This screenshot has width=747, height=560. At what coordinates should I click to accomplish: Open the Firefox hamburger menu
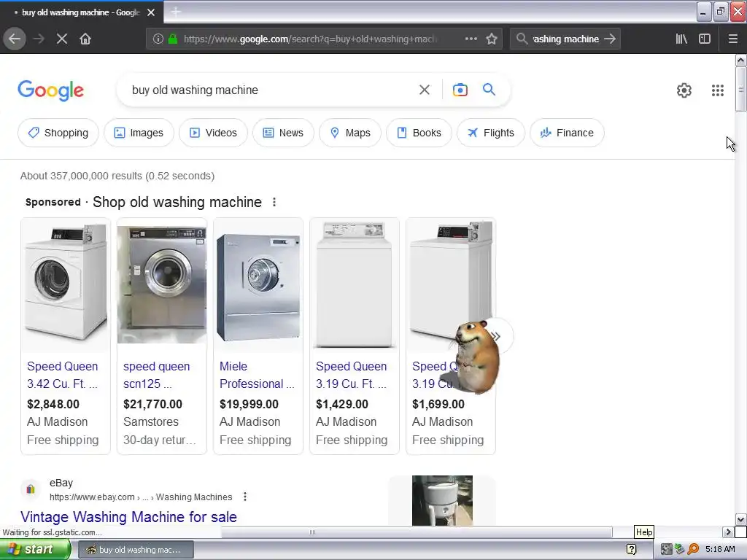click(733, 39)
